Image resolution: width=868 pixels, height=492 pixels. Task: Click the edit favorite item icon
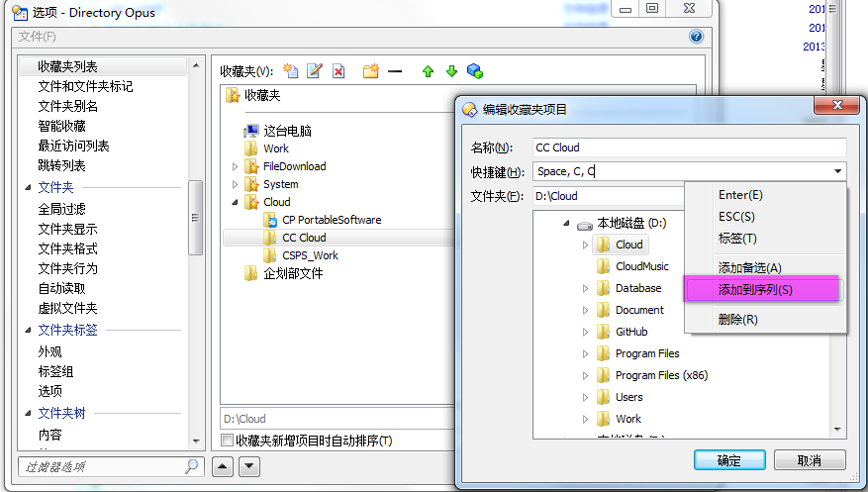315,71
